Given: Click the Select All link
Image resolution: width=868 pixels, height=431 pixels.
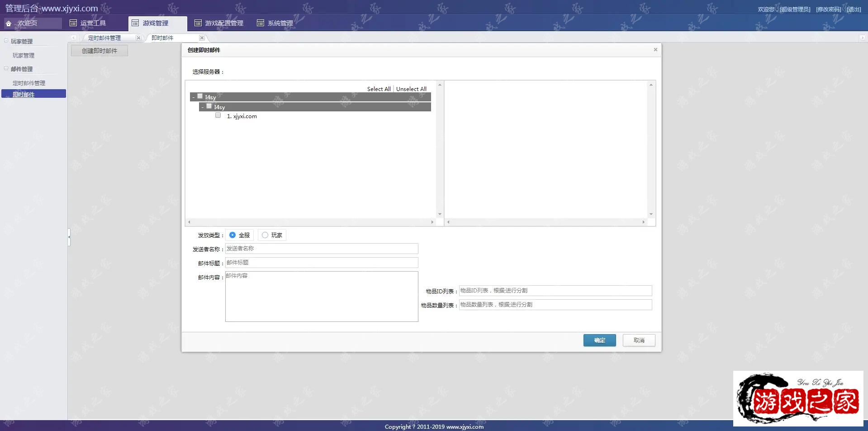Looking at the screenshot, I should pyautogui.click(x=379, y=89).
